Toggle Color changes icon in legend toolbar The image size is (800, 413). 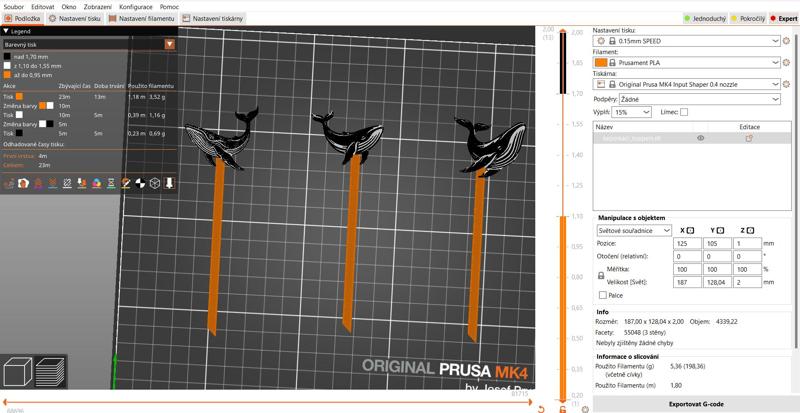click(x=96, y=183)
